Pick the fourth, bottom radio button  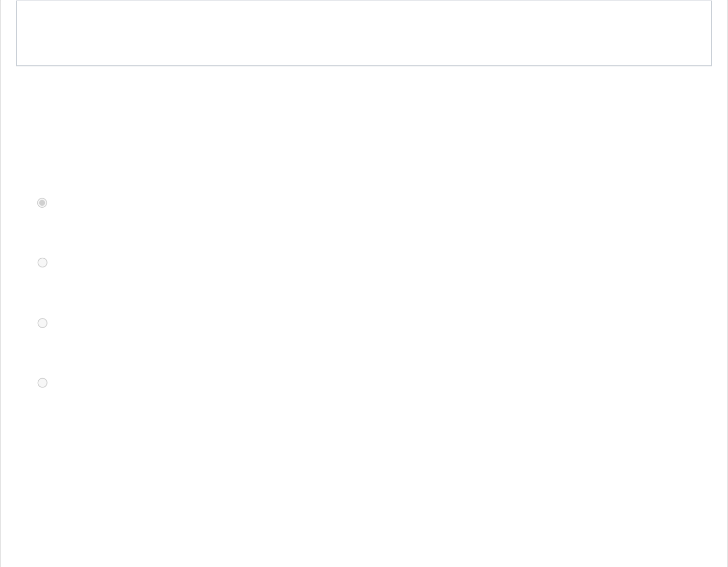pyautogui.click(x=42, y=383)
